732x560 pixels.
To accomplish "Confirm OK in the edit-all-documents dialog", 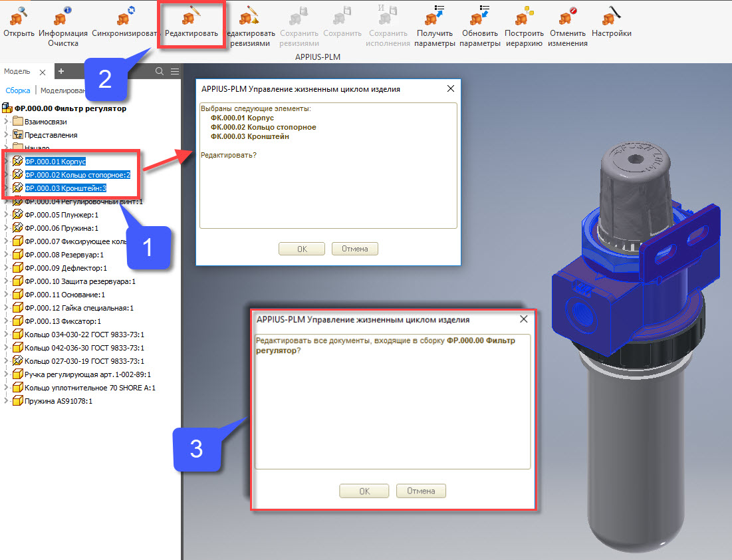I will click(364, 491).
